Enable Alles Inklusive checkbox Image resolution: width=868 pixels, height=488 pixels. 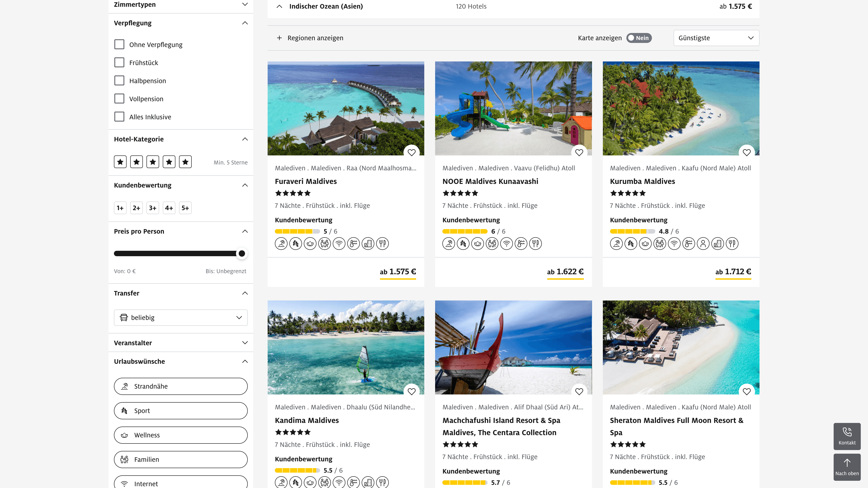[x=119, y=117]
